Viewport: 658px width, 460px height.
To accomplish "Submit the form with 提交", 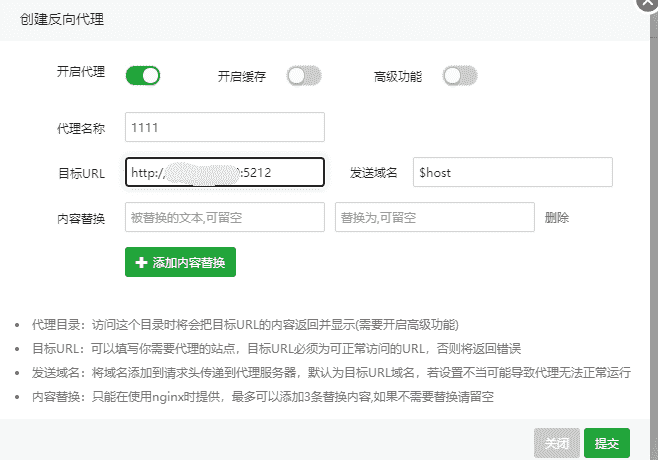I will pyautogui.click(x=607, y=443).
